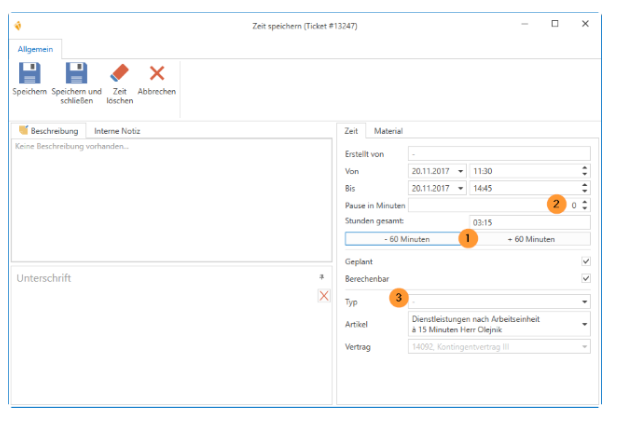This screenshot has width=620, height=431.
Task: Switch to the Material tab
Action: click(388, 131)
